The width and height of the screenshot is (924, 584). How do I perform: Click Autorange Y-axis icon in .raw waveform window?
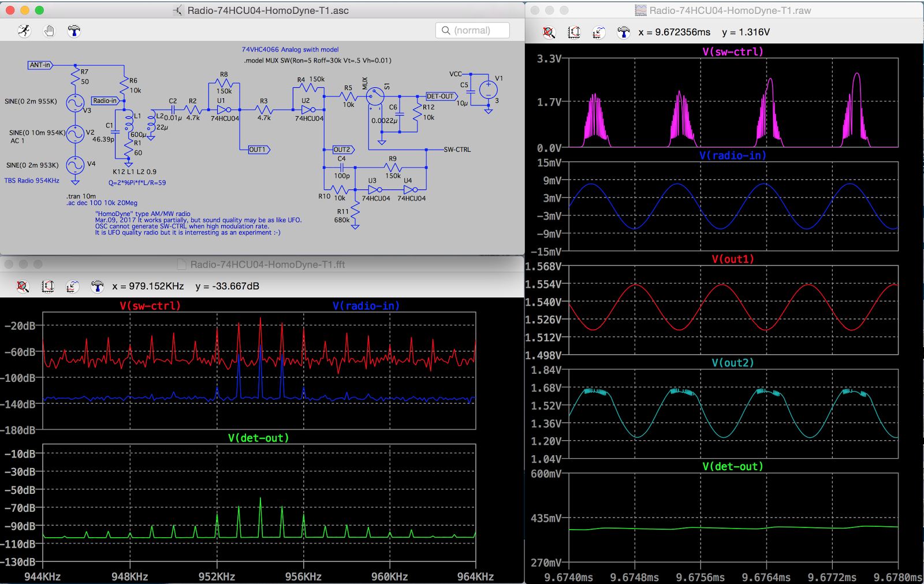click(x=574, y=32)
